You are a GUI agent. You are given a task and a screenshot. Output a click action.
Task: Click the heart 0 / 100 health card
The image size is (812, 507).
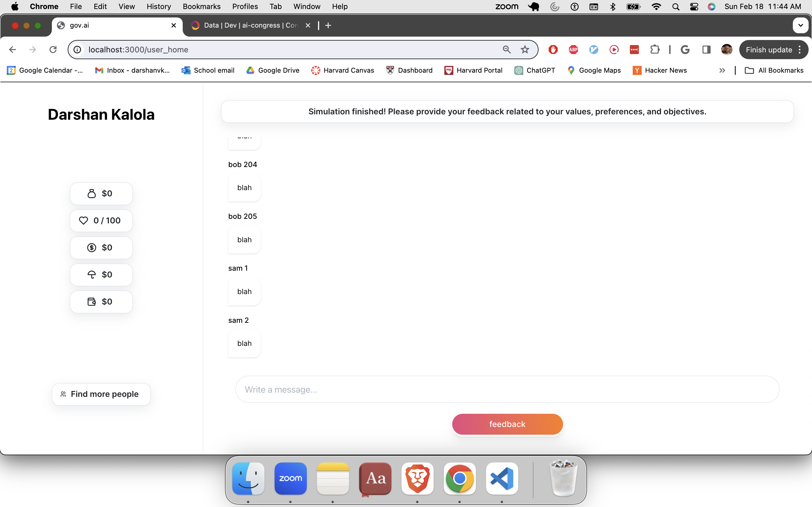[x=101, y=221]
